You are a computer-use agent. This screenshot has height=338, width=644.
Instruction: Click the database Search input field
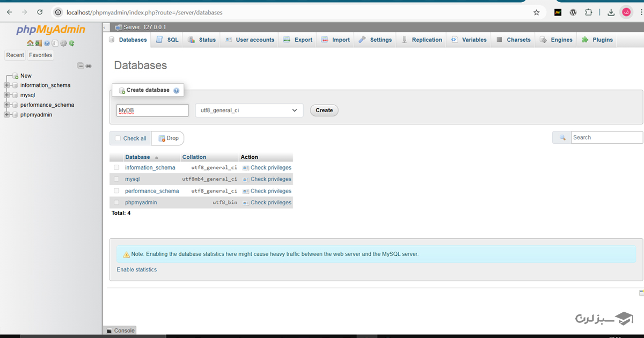pos(606,138)
